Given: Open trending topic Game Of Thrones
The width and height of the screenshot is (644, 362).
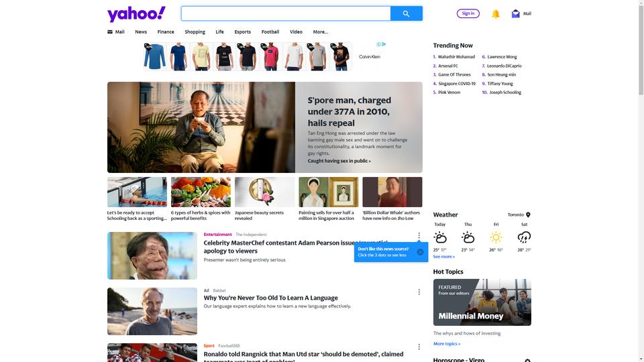Looking at the screenshot, I should [x=454, y=74].
